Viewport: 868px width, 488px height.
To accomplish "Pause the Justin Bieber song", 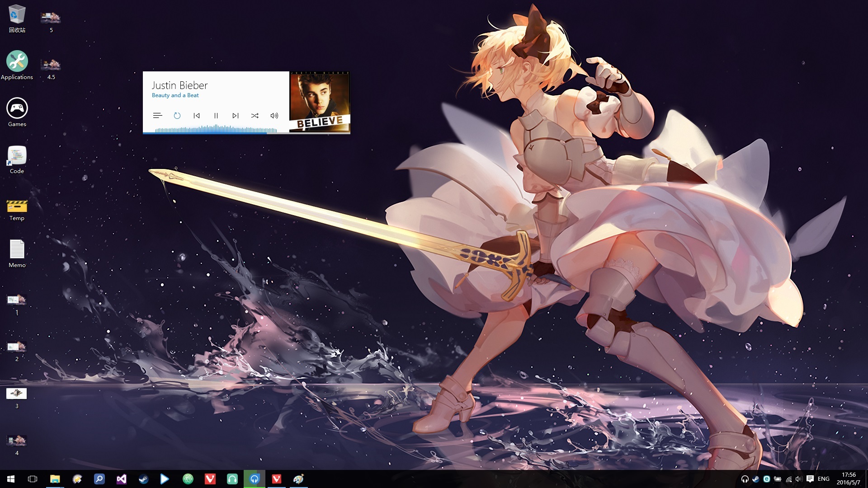I will point(216,116).
